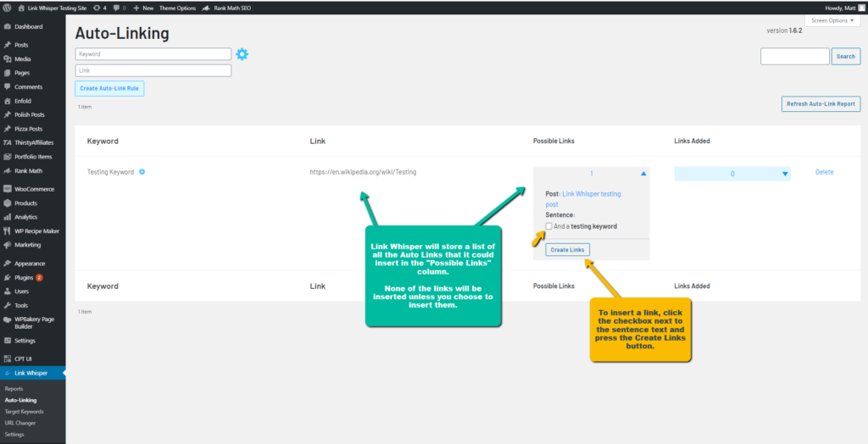868x444 pixels.
Task: Click the Refresh Auto-Link Report button
Action: pyautogui.click(x=821, y=103)
